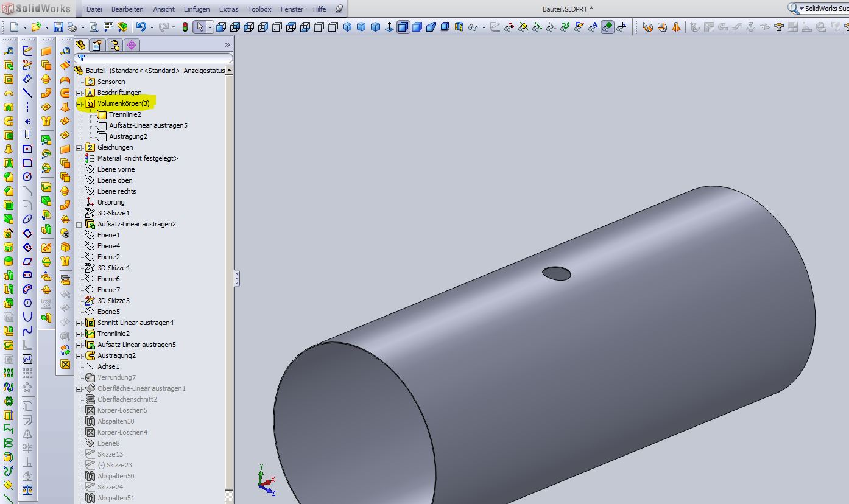
Task: Expand the Gleichungen folder
Action: click(x=79, y=148)
